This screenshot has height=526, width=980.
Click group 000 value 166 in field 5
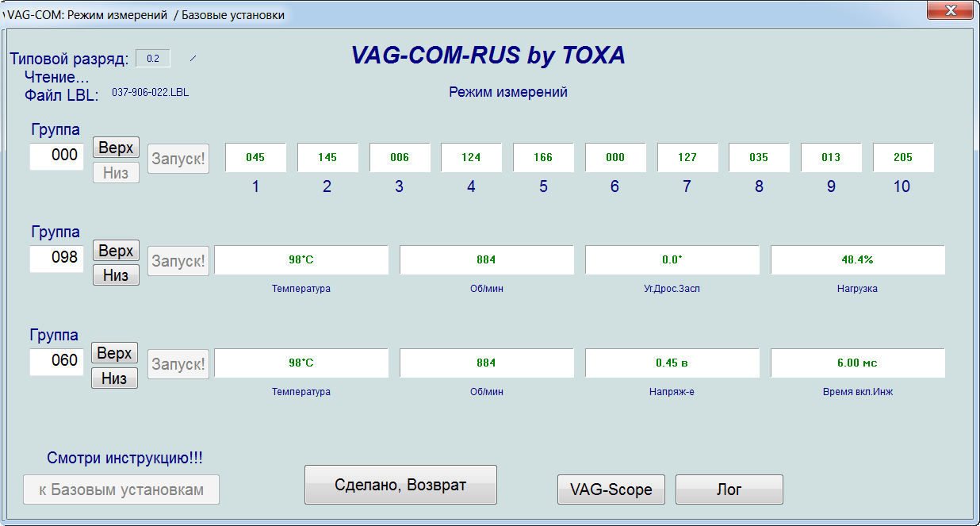[543, 157]
